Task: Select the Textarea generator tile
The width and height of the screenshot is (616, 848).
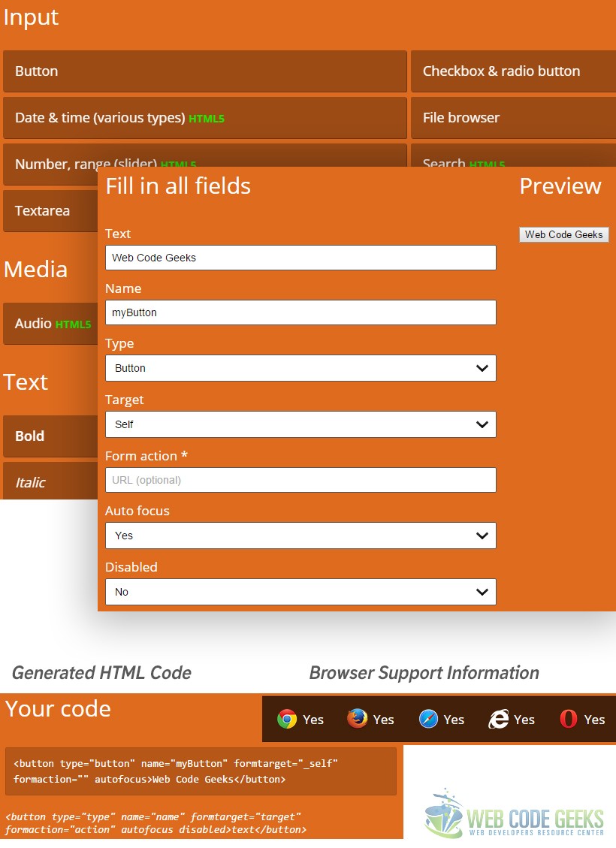Action: [50, 211]
